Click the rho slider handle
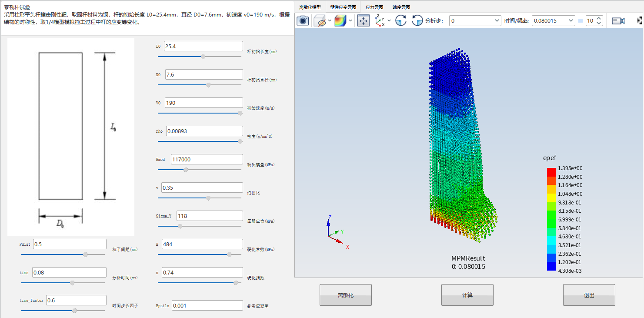 coord(240,141)
